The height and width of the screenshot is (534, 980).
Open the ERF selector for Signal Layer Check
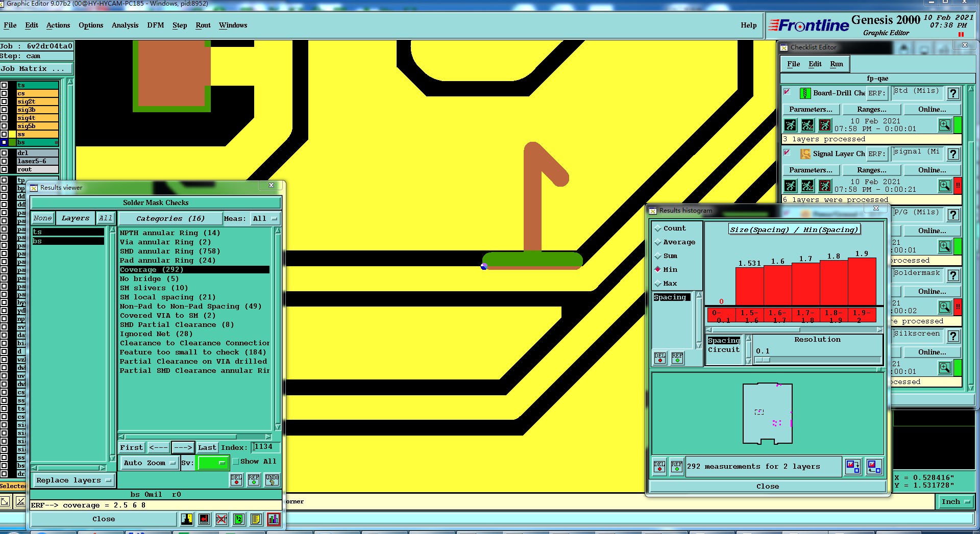click(877, 154)
